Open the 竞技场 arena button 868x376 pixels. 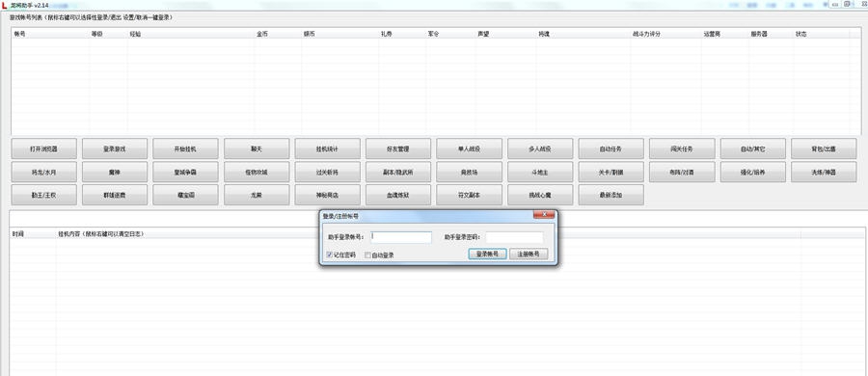pos(469,173)
